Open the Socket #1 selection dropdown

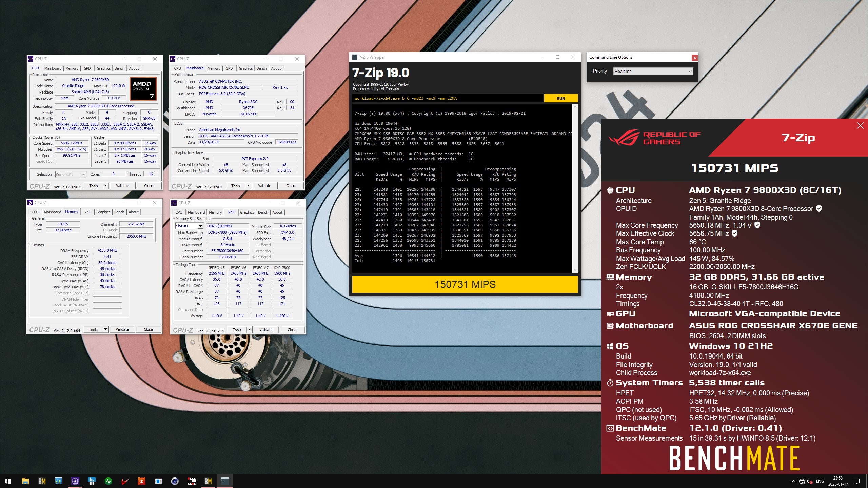tap(71, 174)
